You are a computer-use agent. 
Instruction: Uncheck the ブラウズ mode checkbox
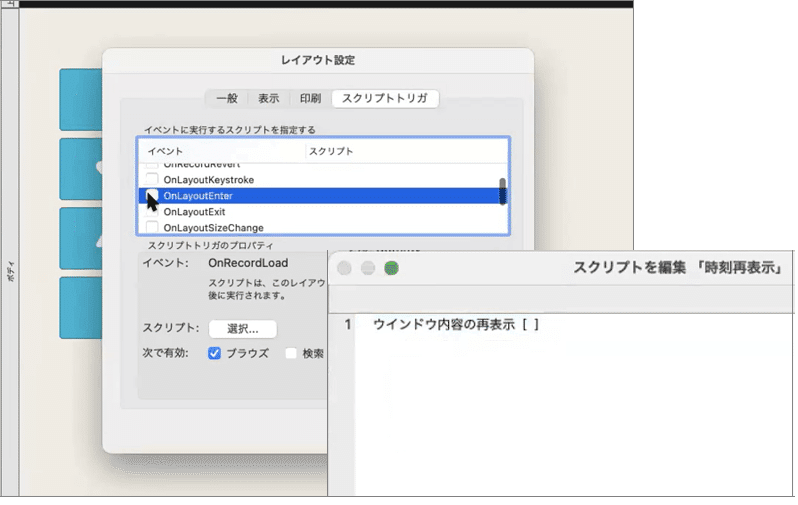(x=214, y=353)
